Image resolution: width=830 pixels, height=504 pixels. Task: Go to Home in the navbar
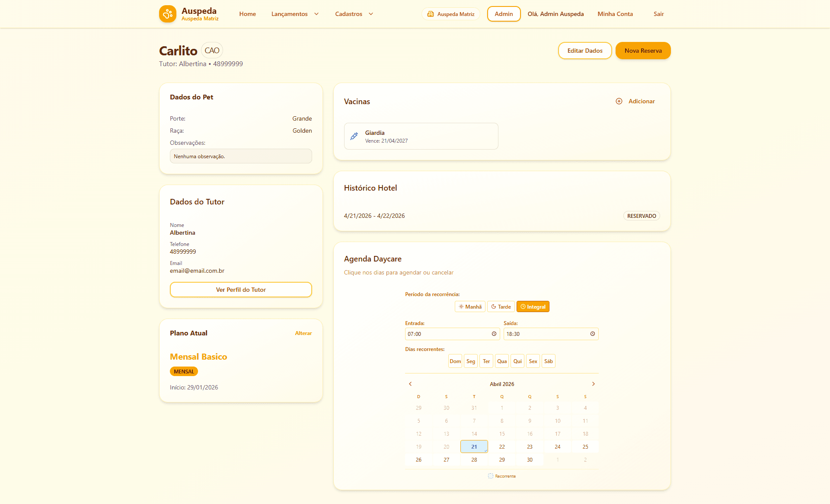tap(247, 14)
